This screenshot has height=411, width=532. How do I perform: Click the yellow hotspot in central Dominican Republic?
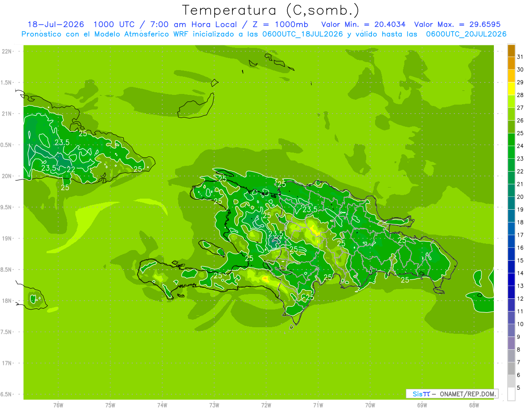tap(316, 231)
